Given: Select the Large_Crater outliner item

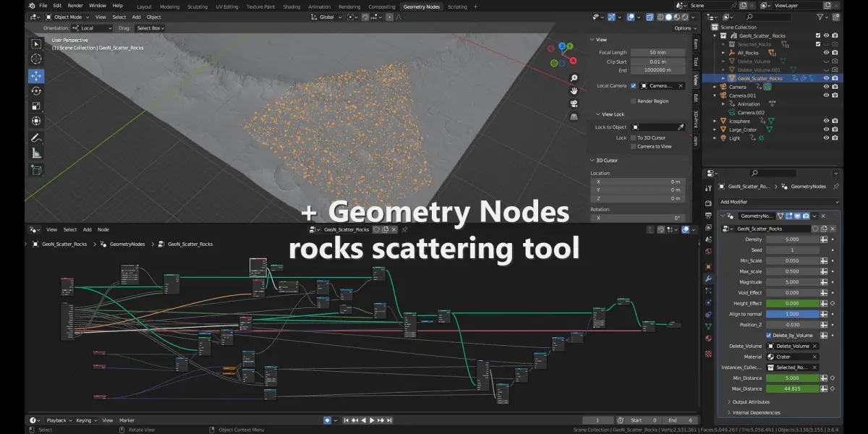Looking at the screenshot, I should coord(744,129).
